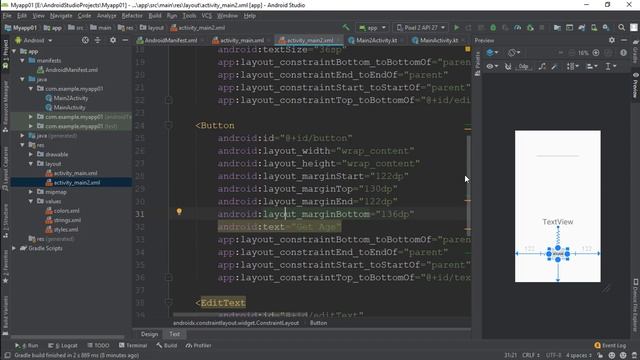The height and width of the screenshot is (360, 640).
Task: Click the Collapse All icon in Project panel
Action: click(98, 40)
